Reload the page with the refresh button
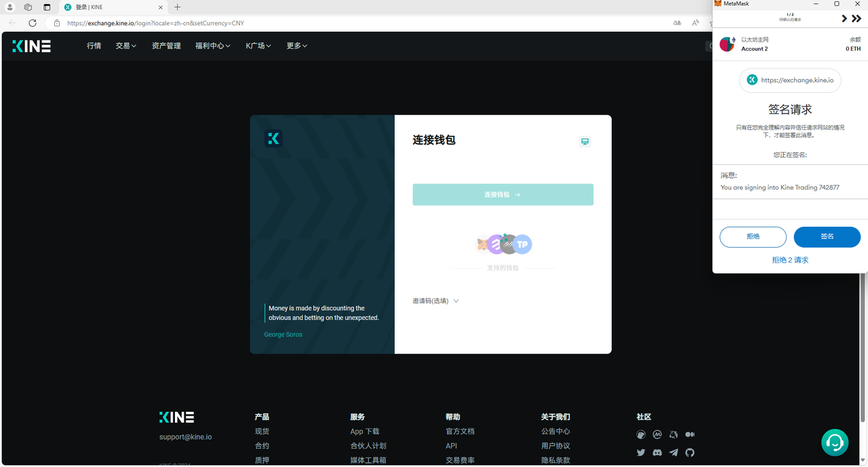 click(32, 23)
